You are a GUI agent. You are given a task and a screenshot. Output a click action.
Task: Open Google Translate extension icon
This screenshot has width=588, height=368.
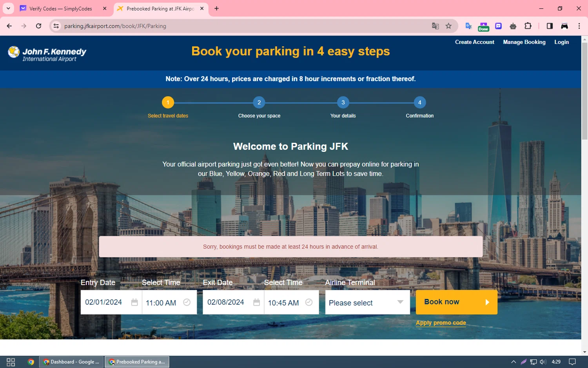click(x=468, y=26)
